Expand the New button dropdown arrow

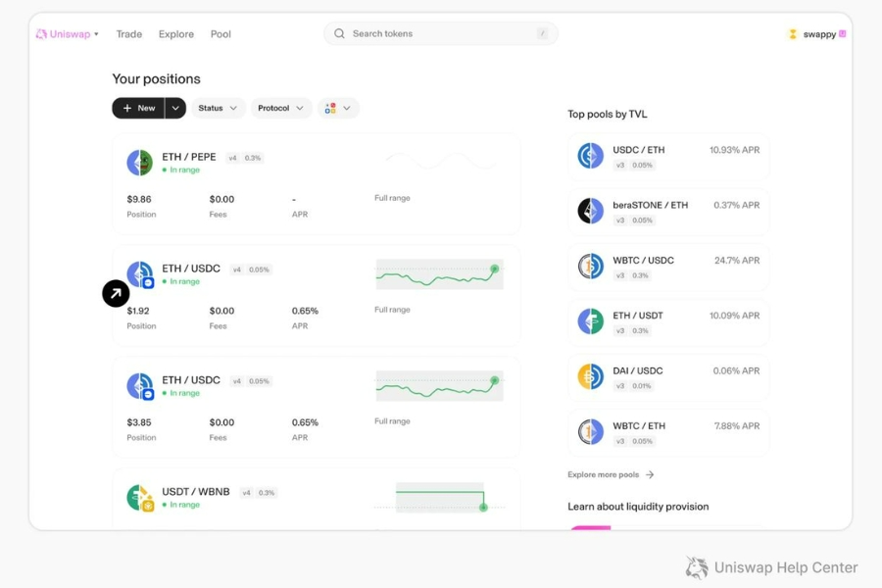[x=175, y=108]
